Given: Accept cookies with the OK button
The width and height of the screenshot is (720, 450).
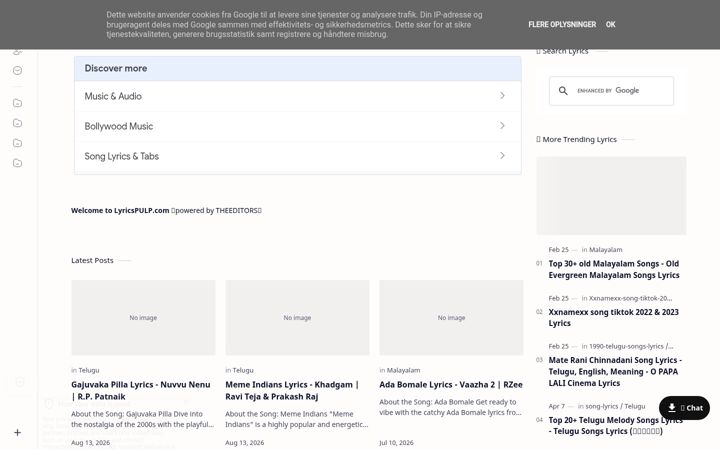Looking at the screenshot, I should click(610, 24).
